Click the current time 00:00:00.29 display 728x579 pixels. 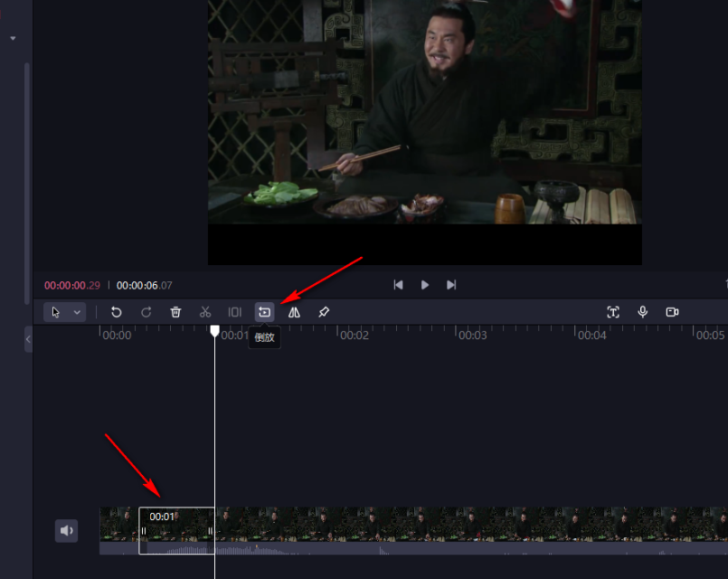[72, 286]
